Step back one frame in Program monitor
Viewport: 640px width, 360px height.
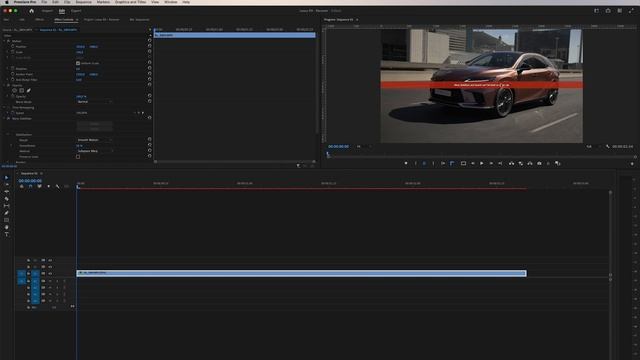coord(473,163)
